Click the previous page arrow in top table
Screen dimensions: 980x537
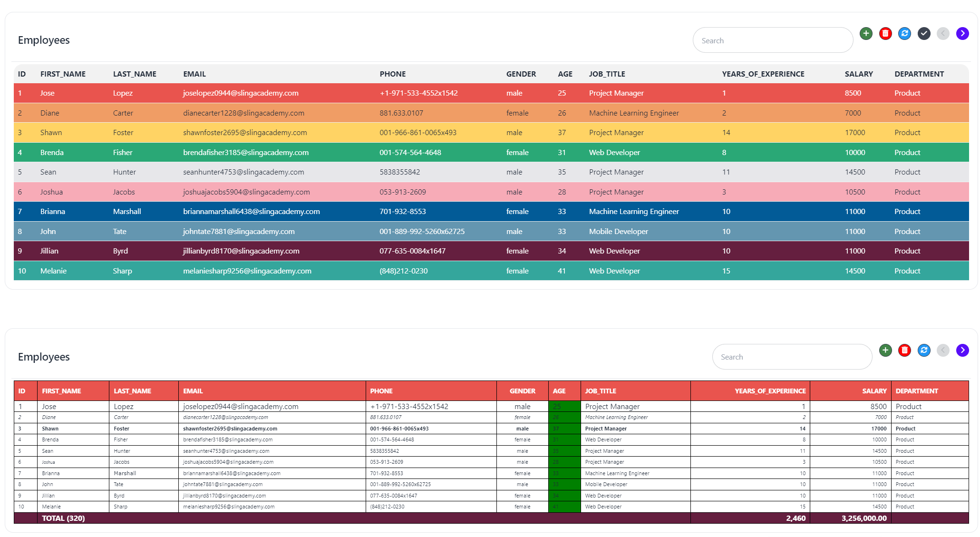(943, 33)
